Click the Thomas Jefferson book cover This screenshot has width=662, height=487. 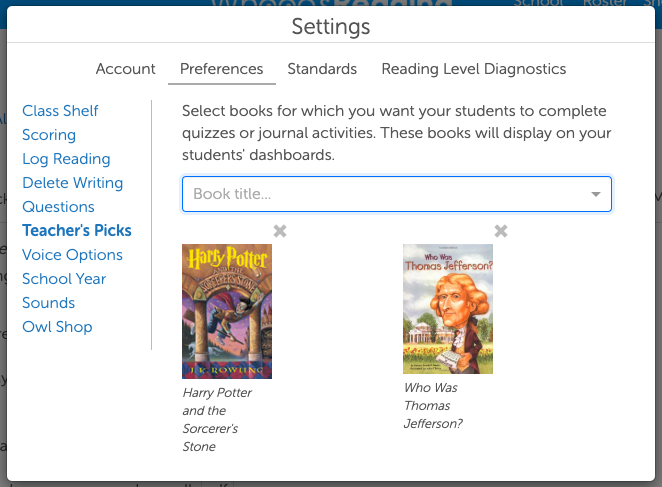coord(448,308)
